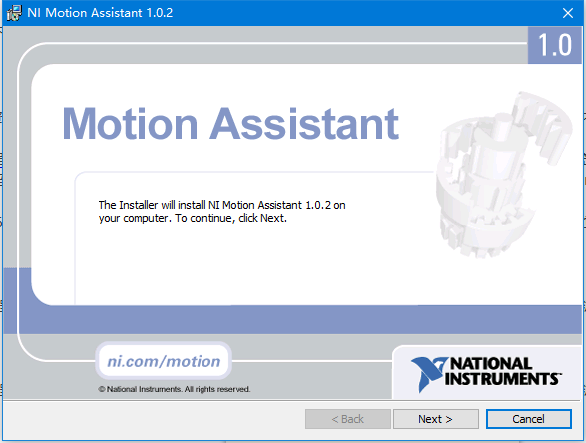Cancel the NI Motion Assistant installation
This screenshot has height=443, width=586.
(528, 419)
